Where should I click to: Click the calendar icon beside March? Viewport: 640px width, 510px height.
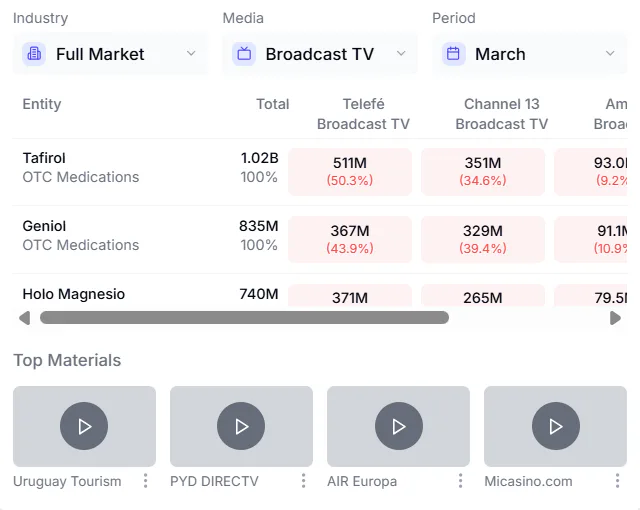(x=453, y=54)
